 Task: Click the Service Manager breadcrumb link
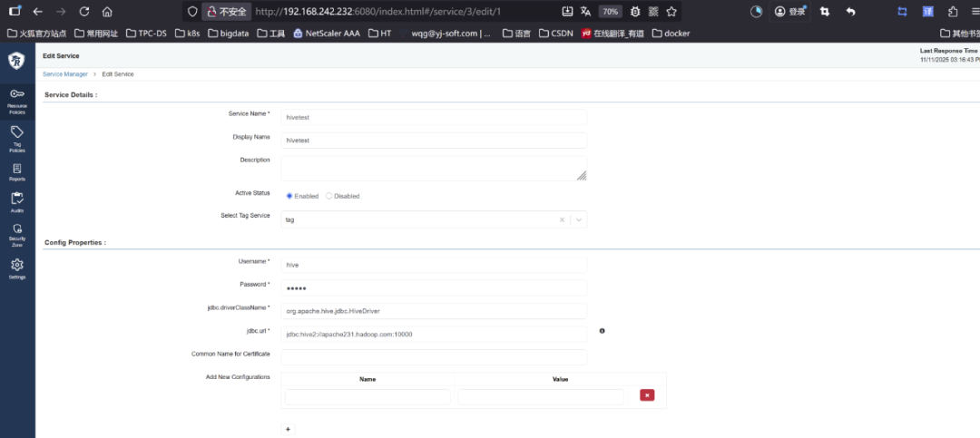click(x=65, y=73)
